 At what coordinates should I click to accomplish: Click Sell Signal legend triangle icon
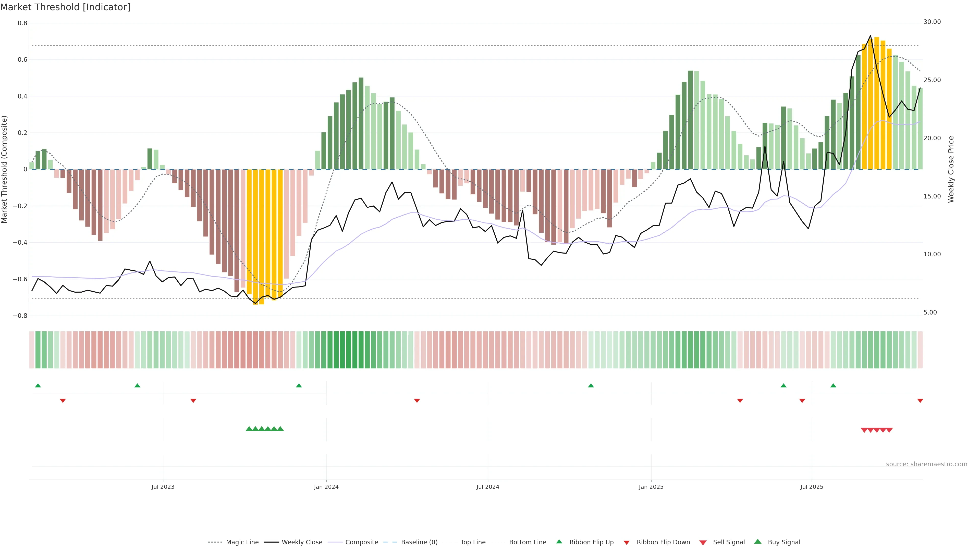[x=703, y=543]
